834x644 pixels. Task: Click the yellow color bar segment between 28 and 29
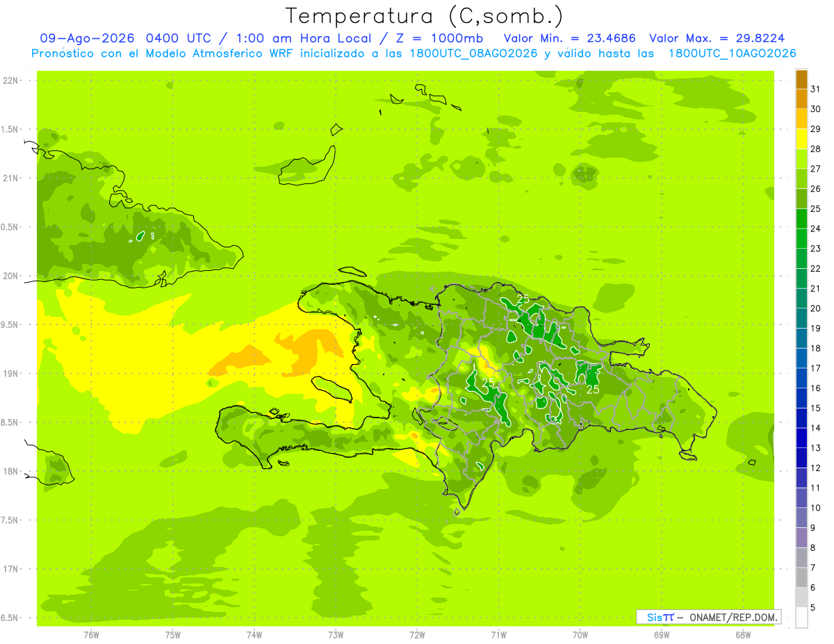click(801, 139)
